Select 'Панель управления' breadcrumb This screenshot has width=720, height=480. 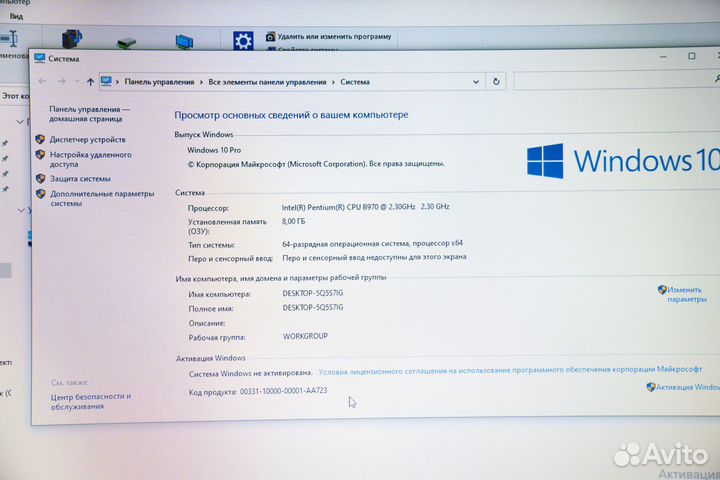click(x=159, y=82)
